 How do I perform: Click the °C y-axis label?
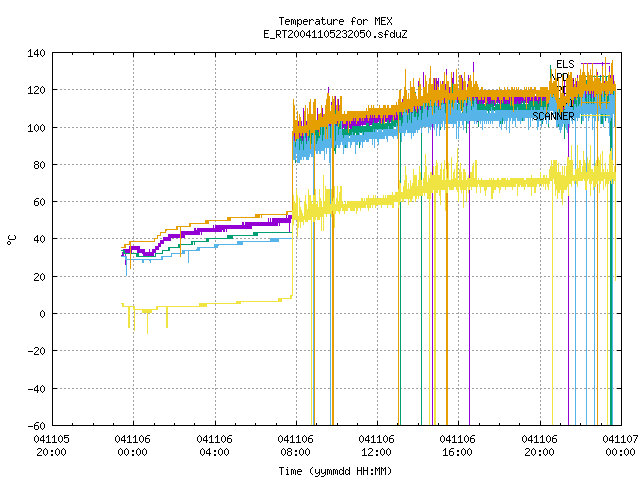pyautogui.click(x=11, y=240)
